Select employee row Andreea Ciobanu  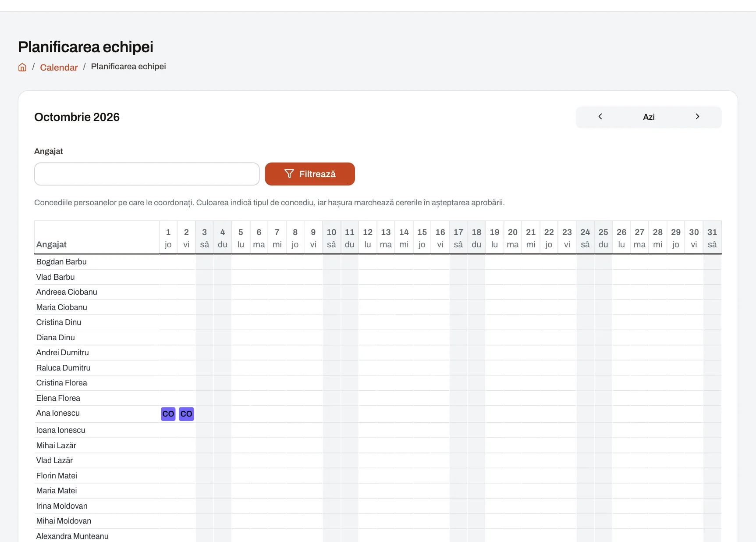[378, 292]
